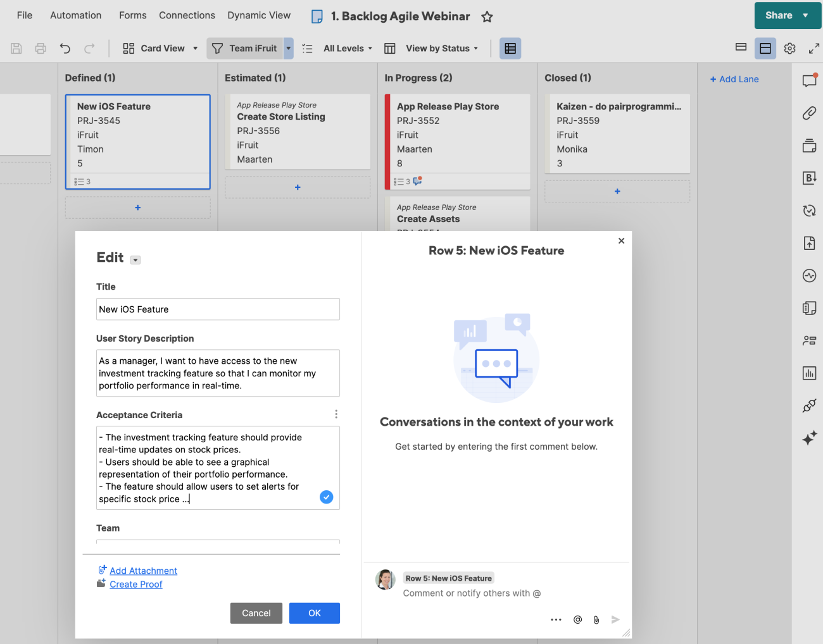Click the comment input to notify others
The height and width of the screenshot is (644, 823).
tap(472, 593)
